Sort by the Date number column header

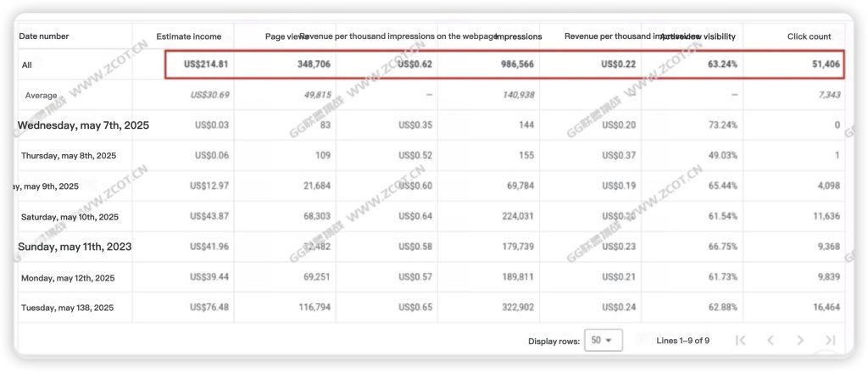44,36
